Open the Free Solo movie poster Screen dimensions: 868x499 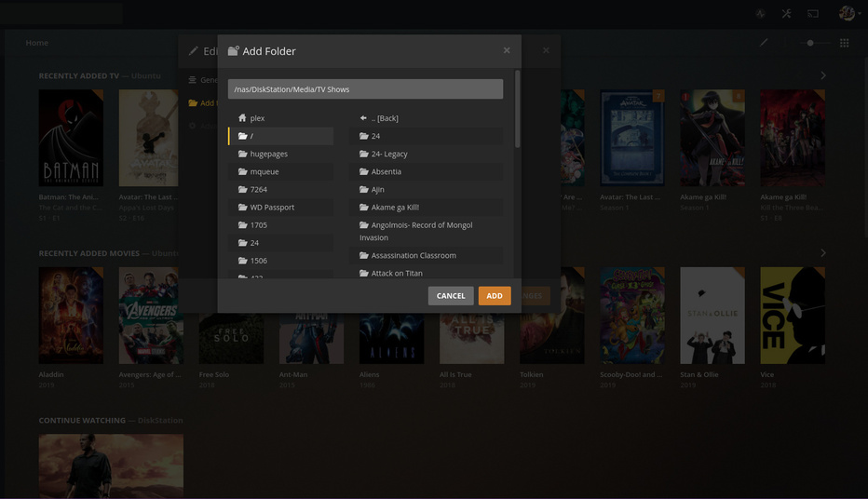point(231,338)
